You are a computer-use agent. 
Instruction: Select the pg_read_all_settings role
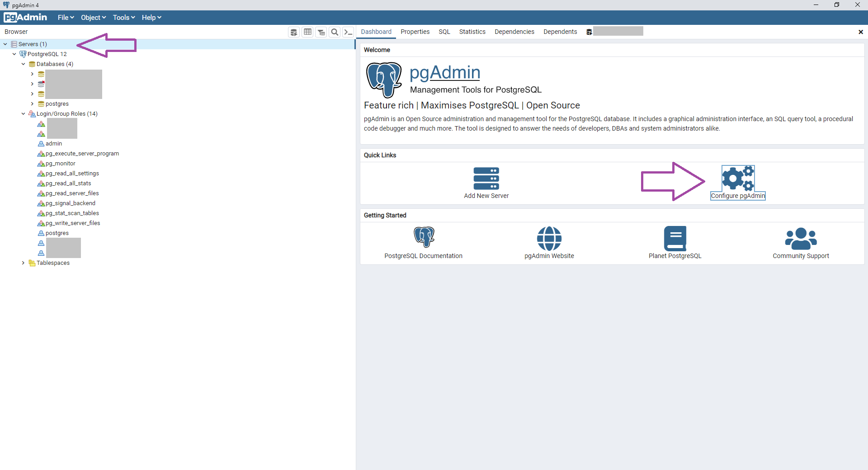72,174
